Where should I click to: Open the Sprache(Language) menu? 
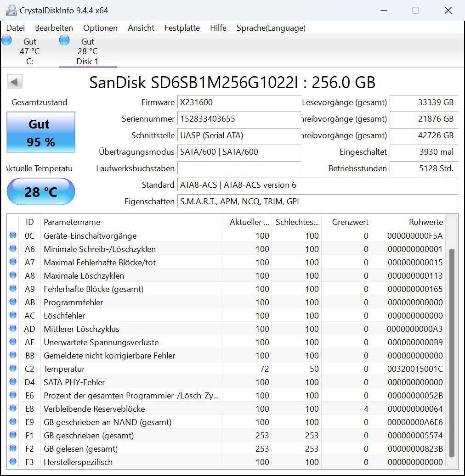pos(271,28)
